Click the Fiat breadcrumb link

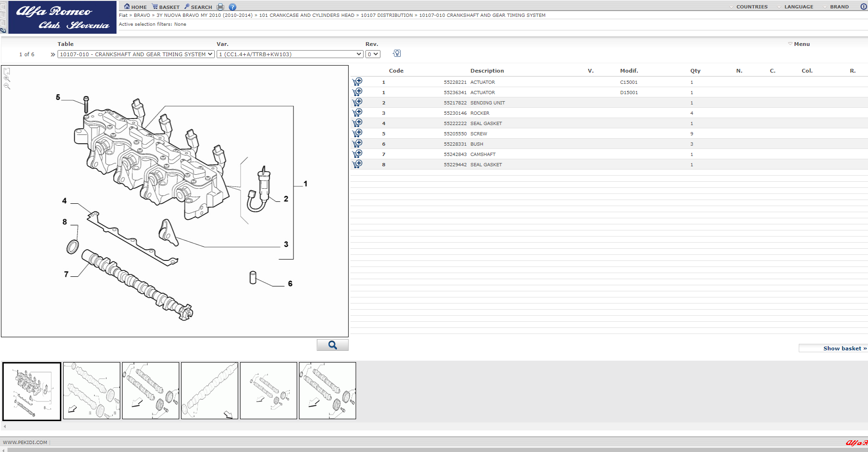click(123, 15)
